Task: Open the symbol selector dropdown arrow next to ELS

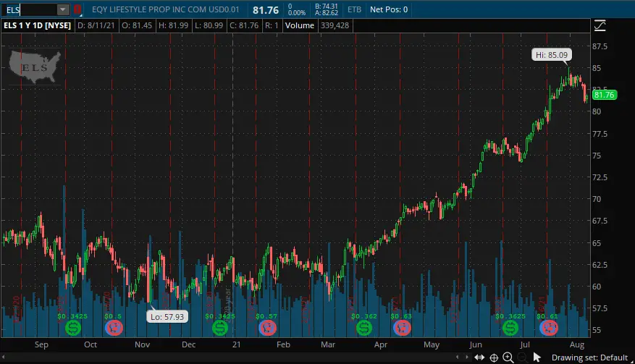Action: click(63, 9)
